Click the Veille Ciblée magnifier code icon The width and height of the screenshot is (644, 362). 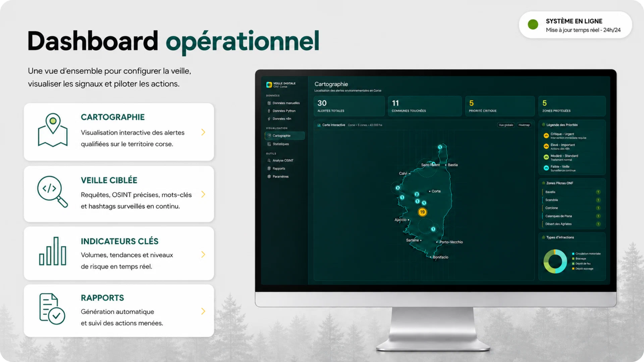[x=52, y=192]
